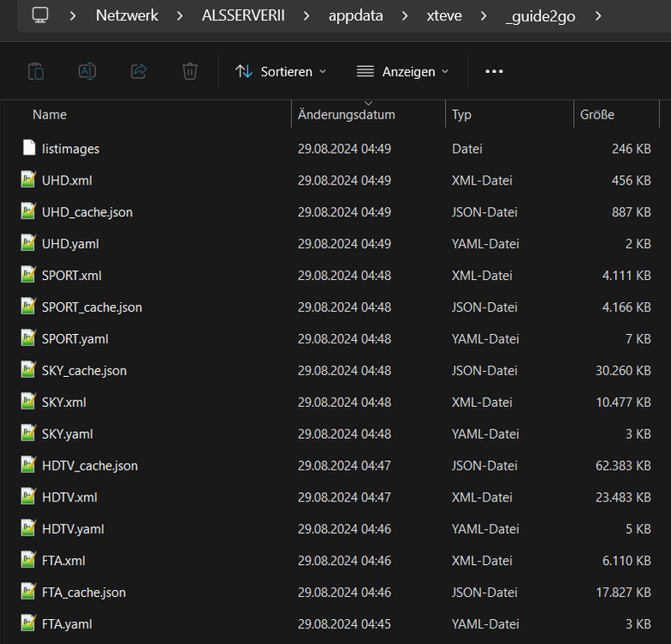Click the 887 KB size value
671x644 pixels.
click(631, 213)
